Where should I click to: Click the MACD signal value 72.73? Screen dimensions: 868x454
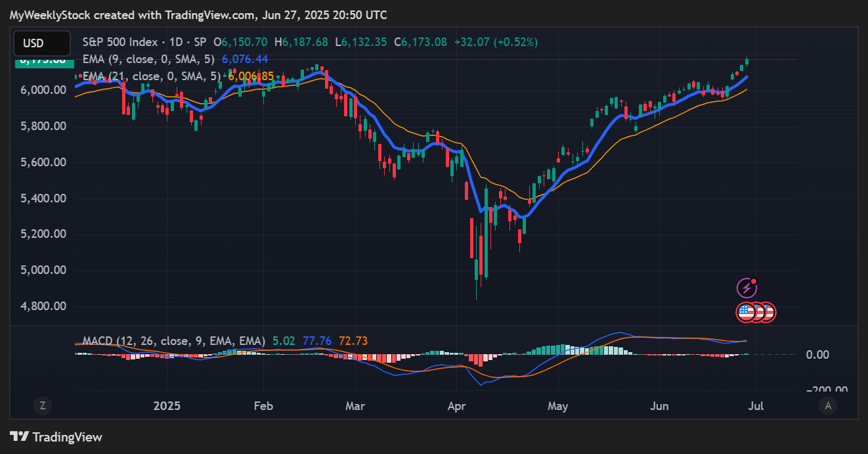(x=353, y=341)
